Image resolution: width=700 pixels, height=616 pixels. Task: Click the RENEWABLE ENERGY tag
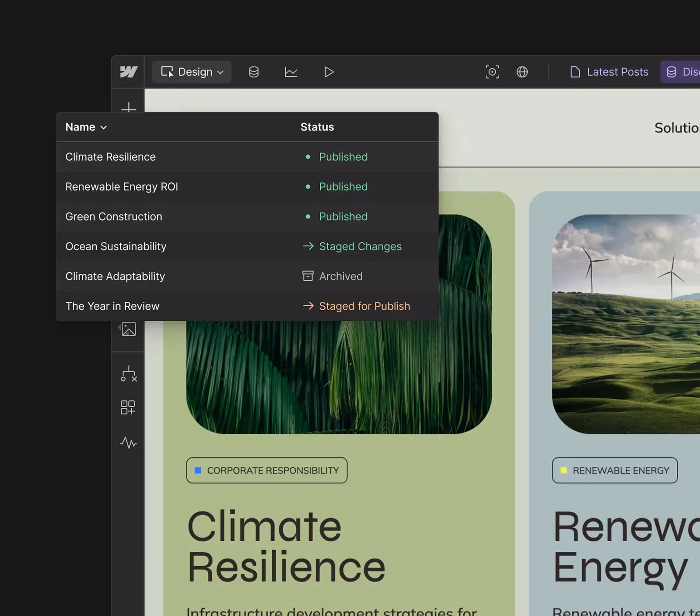click(615, 470)
